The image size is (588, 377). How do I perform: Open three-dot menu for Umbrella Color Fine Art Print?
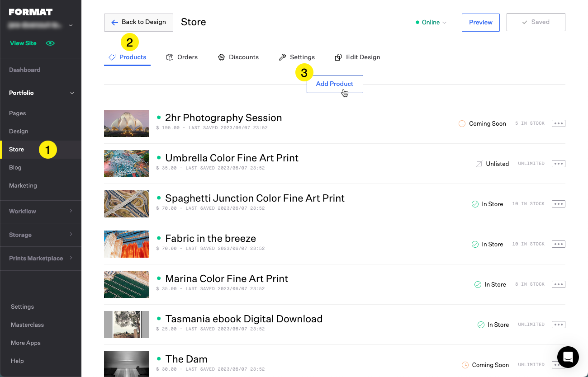pyautogui.click(x=558, y=164)
